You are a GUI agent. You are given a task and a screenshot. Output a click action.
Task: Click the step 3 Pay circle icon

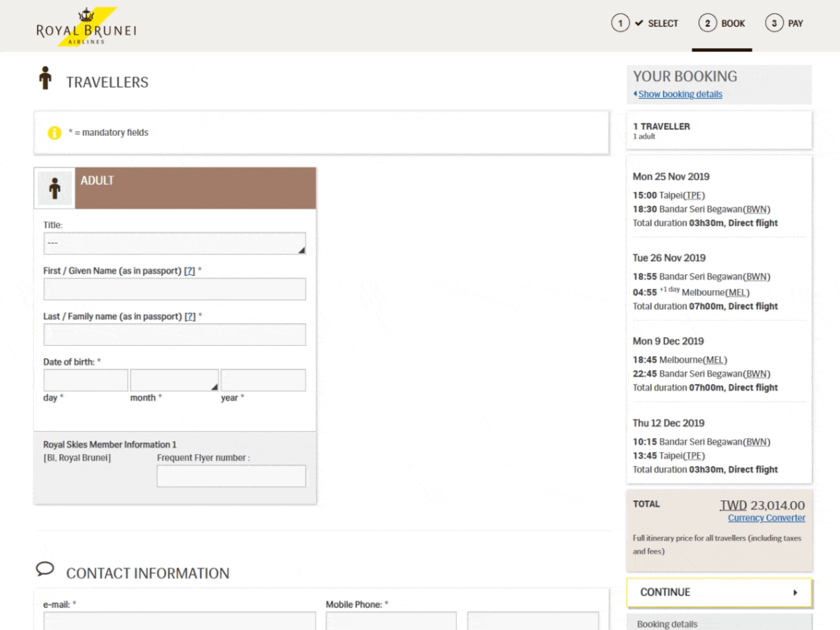(x=774, y=23)
